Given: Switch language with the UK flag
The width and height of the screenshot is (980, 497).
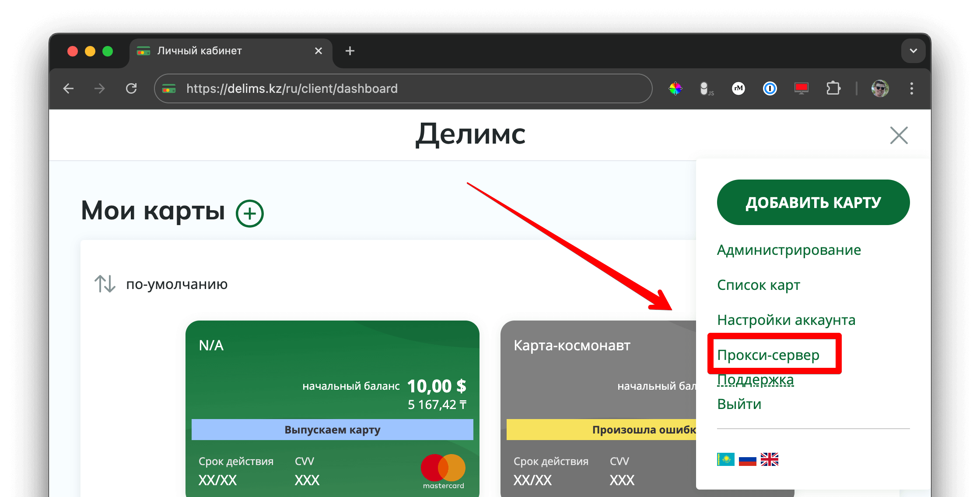Looking at the screenshot, I should [770, 459].
